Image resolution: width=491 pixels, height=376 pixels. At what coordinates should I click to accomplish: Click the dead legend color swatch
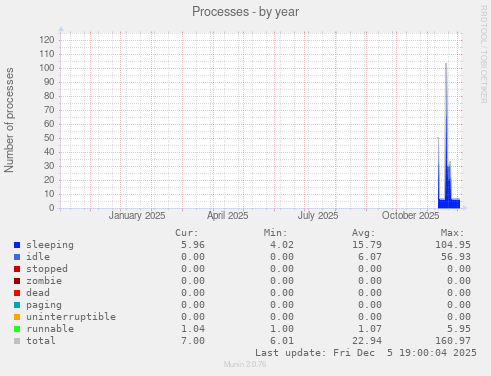tap(17, 293)
